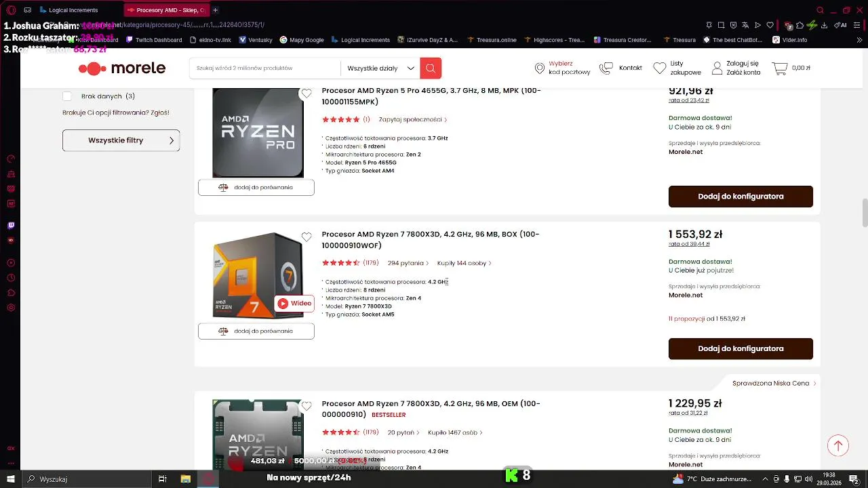
Task: Open Twitch in the Opera sidebar
Action: coord(11,225)
